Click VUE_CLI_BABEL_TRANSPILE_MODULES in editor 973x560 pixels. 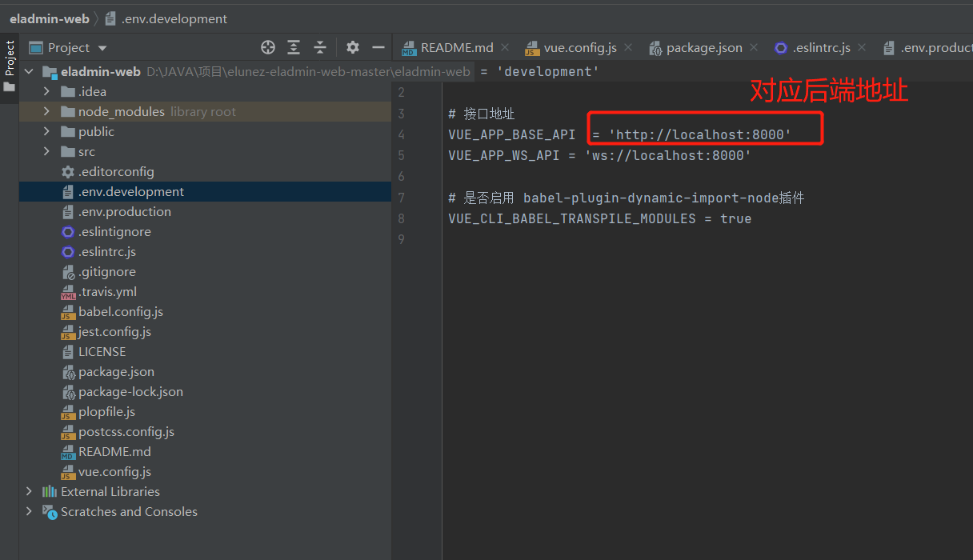click(572, 218)
